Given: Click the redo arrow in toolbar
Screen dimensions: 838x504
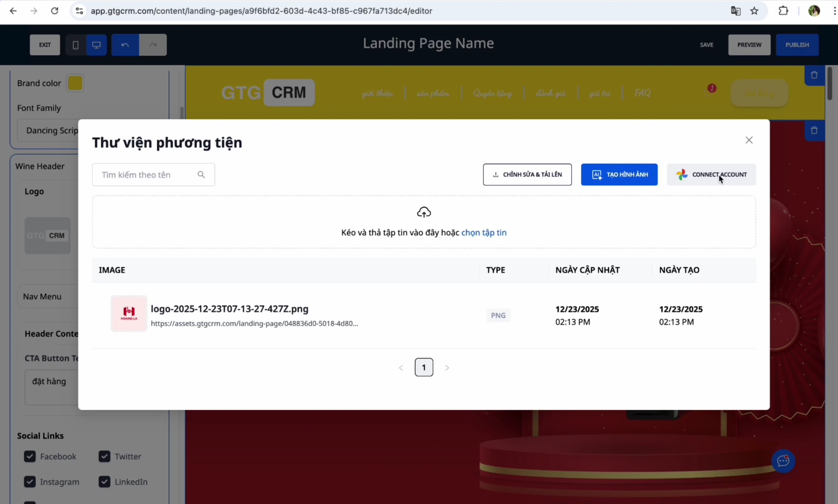Looking at the screenshot, I should (x=153, y=45).
